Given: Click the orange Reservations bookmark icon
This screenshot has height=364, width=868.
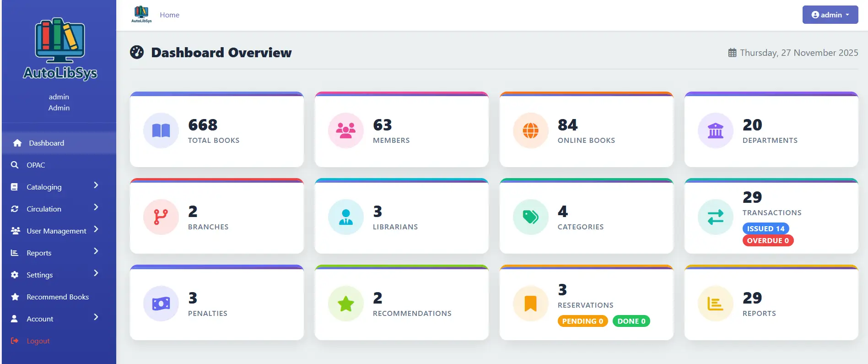Looking at the screenshot, I should [x=530, y=304].
